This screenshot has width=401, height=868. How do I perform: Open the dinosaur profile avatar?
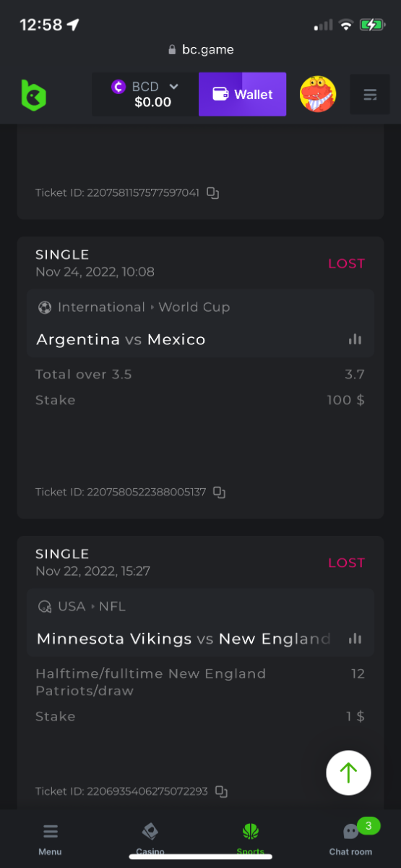tap(318, 94)
